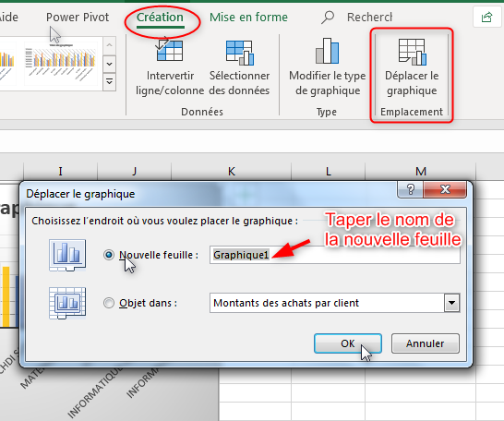Click the help question mark in dialog
This screenshot has height=421, width=504.
tap(411, 189)
